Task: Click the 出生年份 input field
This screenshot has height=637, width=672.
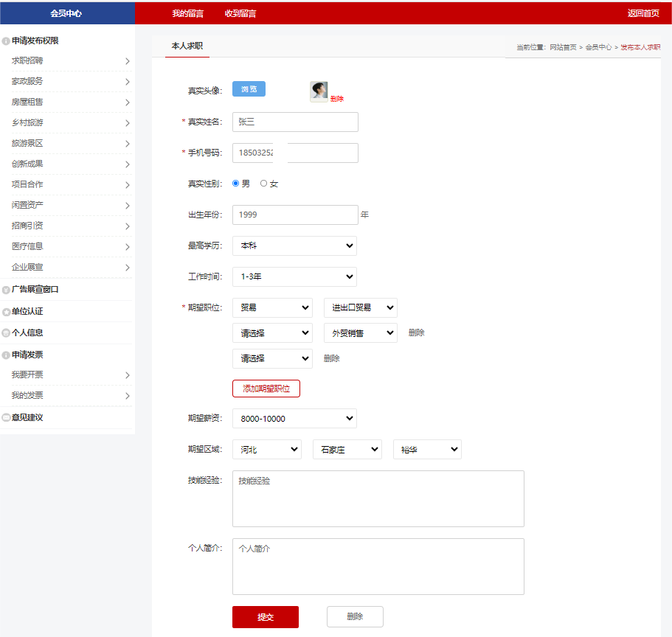Action: (x=295, y=215)
